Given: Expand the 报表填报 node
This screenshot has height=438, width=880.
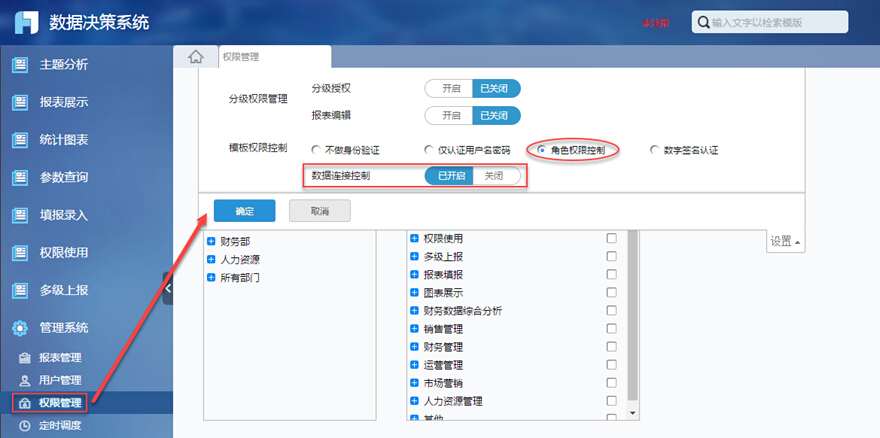Looking at the screenshot, I should (415, 275).
